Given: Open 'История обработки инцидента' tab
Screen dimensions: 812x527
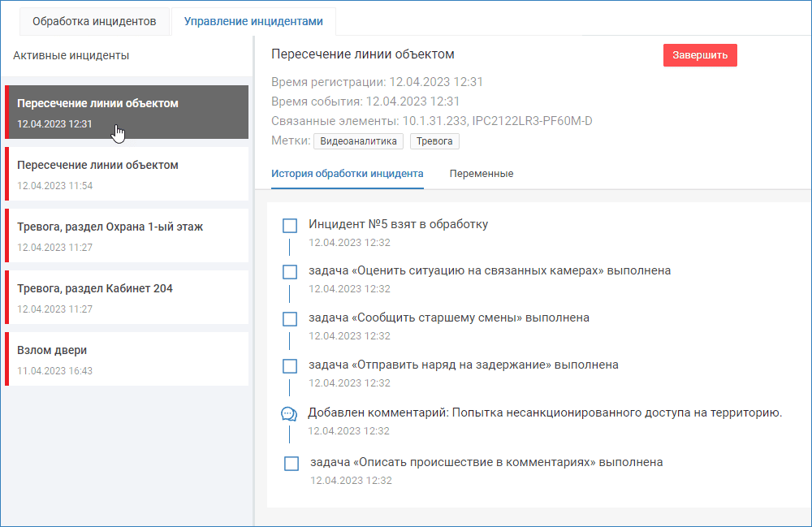Looking at the screenshot, I should pyautogui.click(x=347, y=174).
